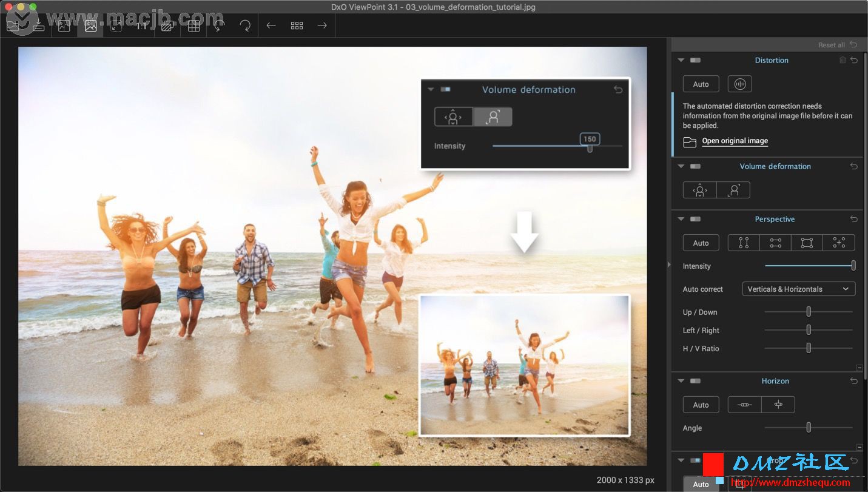Image resolution: width=868 pixels, height=492 pixels.
Task: Collapse the Distortion section
Action: click(681, 60)
